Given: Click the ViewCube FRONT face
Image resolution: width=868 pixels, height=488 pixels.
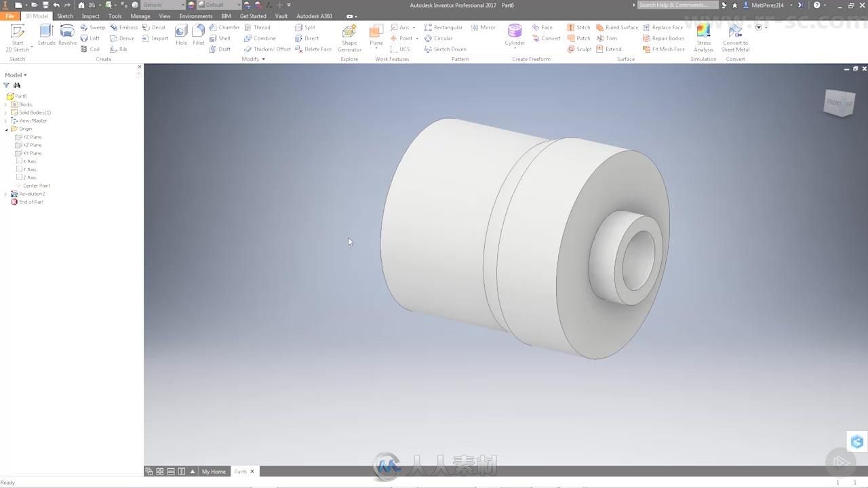Looking at the screenshot, I should 834,103.
